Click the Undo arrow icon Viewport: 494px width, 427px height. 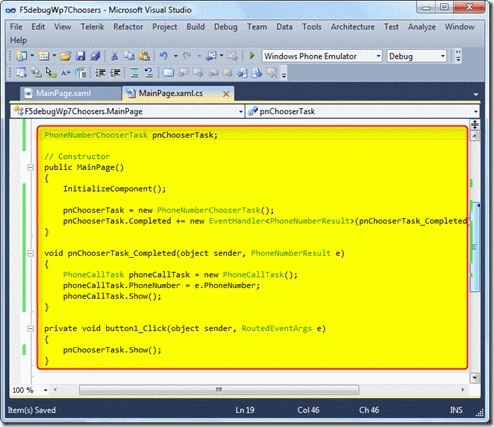164,56
